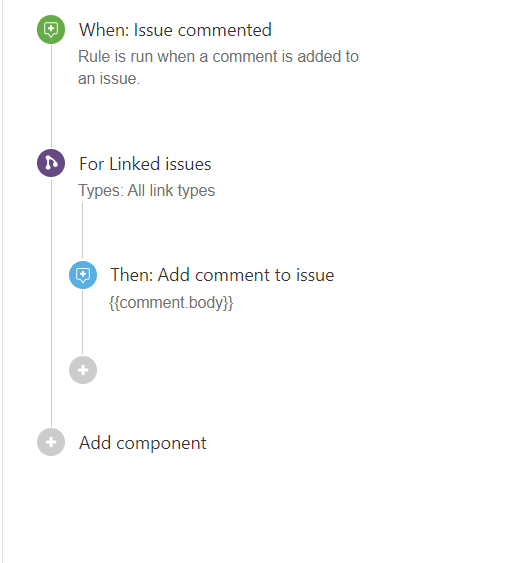The width and height of the screenshot is (523, 563).
Task: Click connector line between trigger and branch
Action: click(51, 96)
